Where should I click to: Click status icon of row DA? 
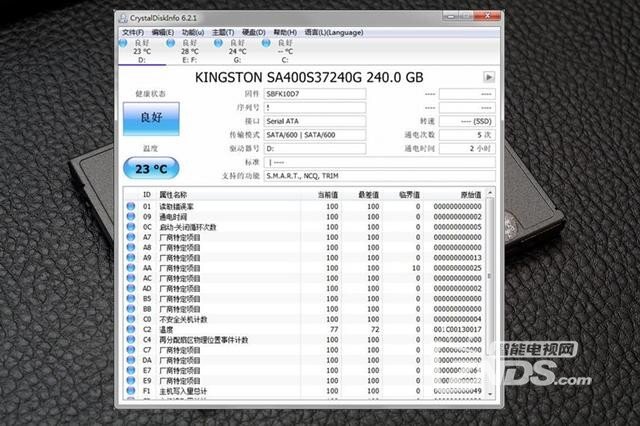[x=131, y=360]
